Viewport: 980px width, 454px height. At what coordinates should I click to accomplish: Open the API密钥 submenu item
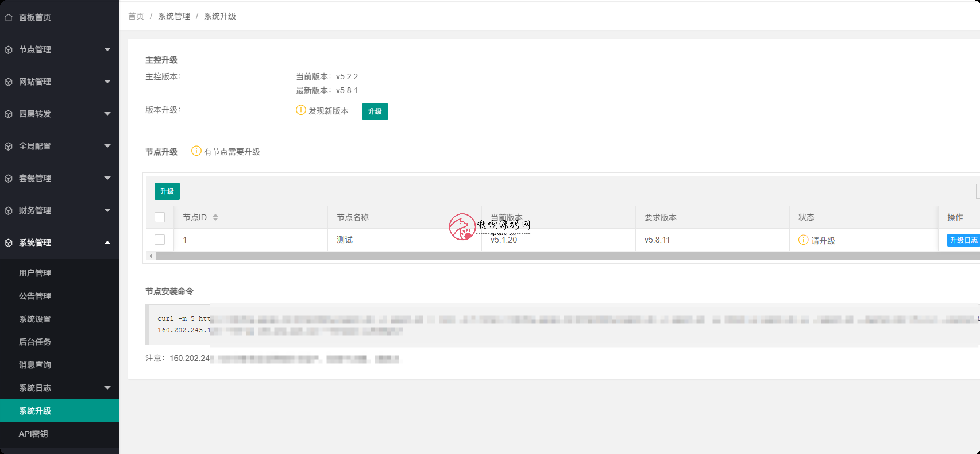(x=60, y=434)
